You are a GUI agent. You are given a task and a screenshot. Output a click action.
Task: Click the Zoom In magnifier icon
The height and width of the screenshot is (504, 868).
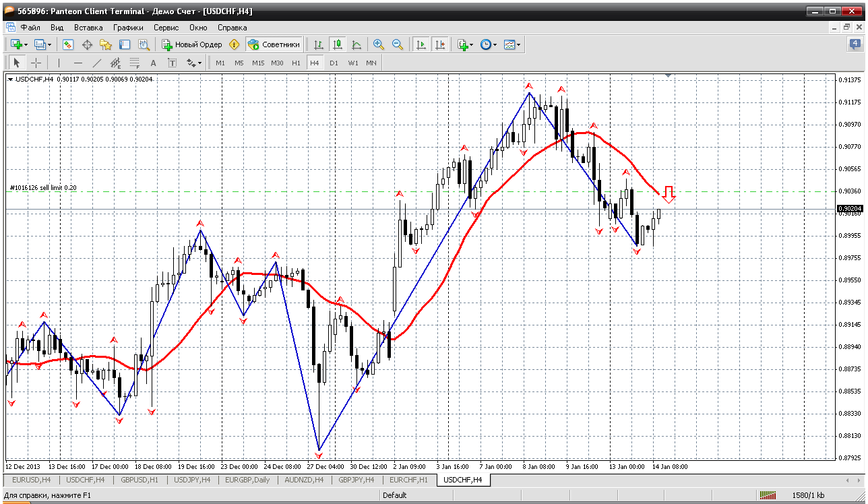click(x=379, y=44)
